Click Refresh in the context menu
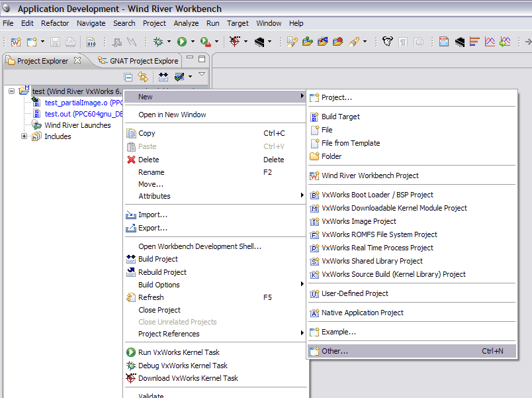The height and width of the screenshot is (398, 532). pos(216,297)
